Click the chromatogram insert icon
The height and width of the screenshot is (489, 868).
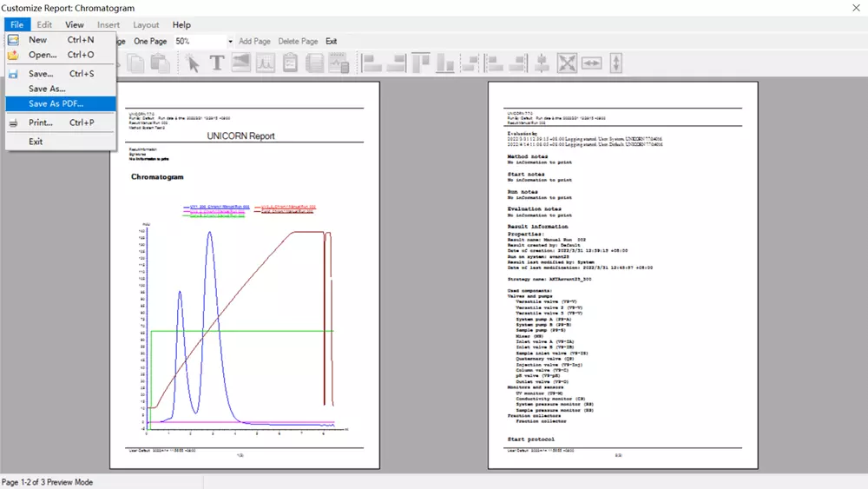pos(266,63)
